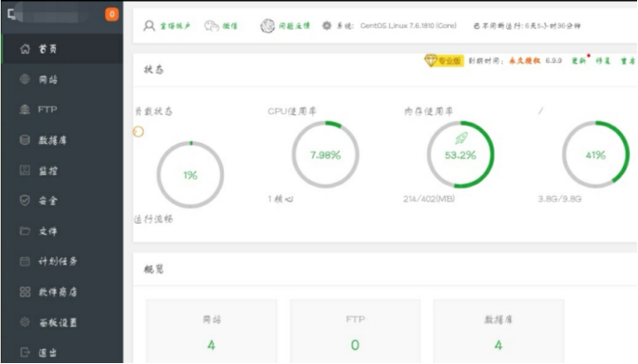This screenshot has height=364, width=638.
Task: Click the home icon beside 首页
Action: tap(25, 49)
